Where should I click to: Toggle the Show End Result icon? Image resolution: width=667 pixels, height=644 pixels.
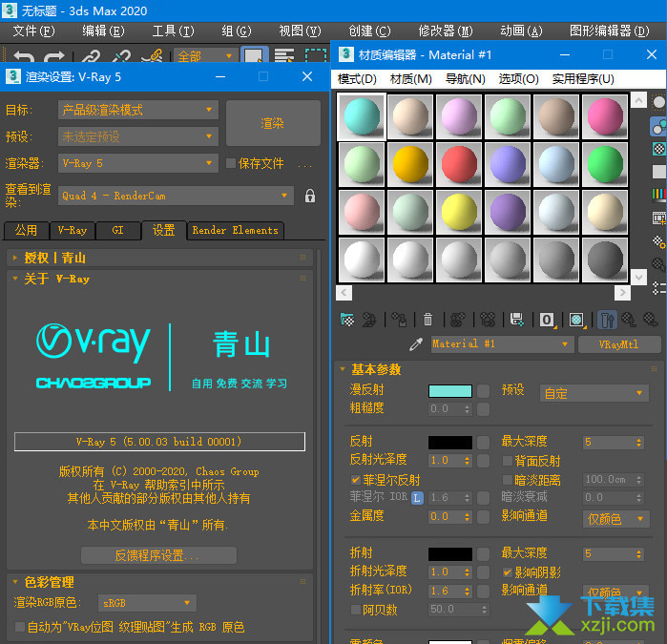[607, 320]
